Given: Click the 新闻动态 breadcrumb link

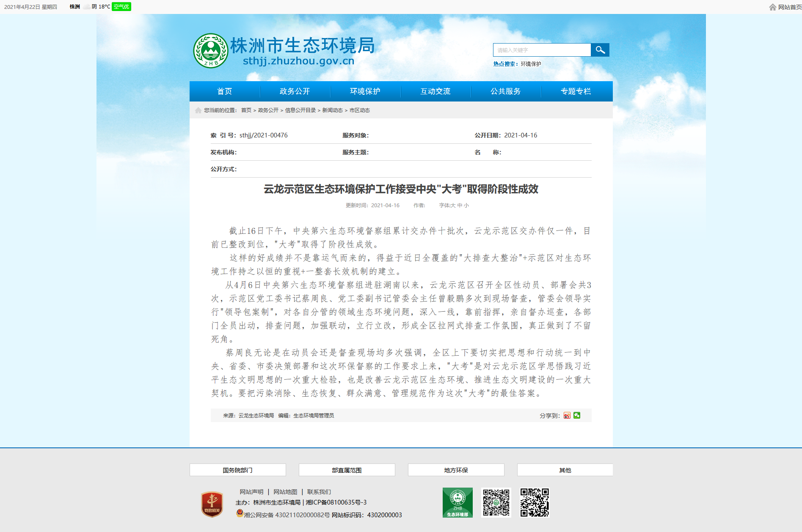Looking at the screenshot, I should point(332,110).
